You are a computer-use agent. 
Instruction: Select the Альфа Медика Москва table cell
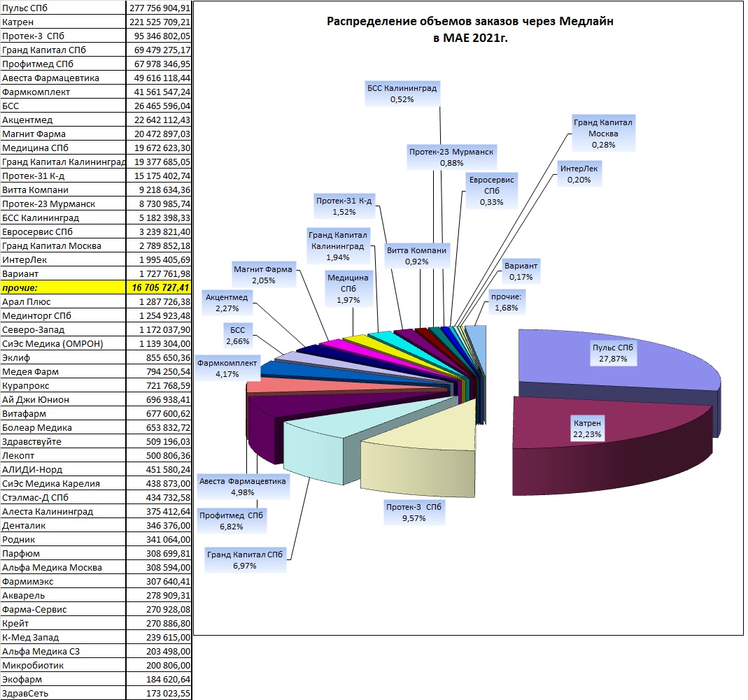point(63,567)
